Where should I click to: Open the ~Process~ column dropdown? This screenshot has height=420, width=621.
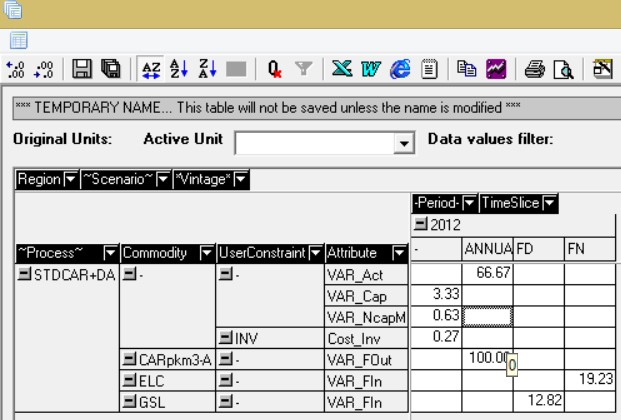pyautogui.click(x=110, y=252)
